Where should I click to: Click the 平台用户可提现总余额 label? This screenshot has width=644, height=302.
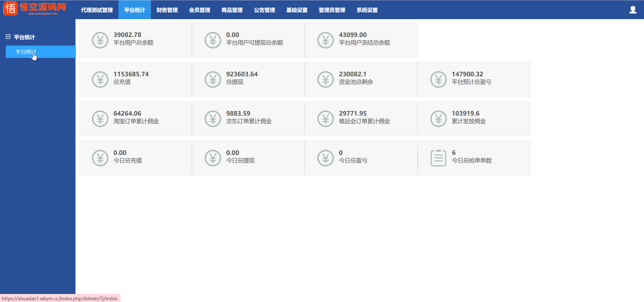[x=255, y=43]
